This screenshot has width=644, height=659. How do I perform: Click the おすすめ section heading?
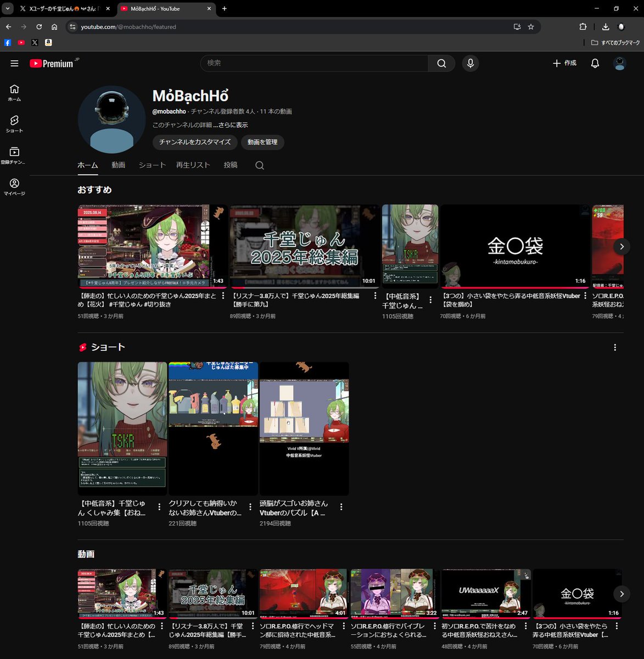coord(94,189)
